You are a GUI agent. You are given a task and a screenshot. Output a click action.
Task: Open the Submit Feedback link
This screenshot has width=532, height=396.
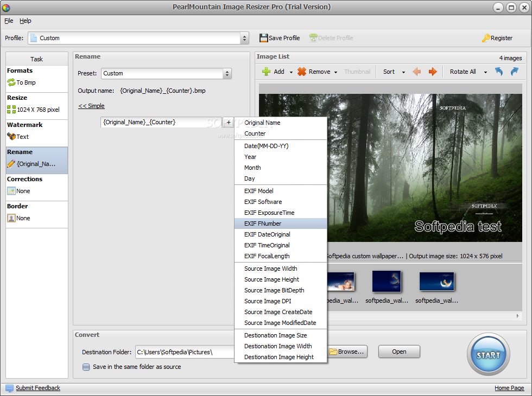[38, 388]
